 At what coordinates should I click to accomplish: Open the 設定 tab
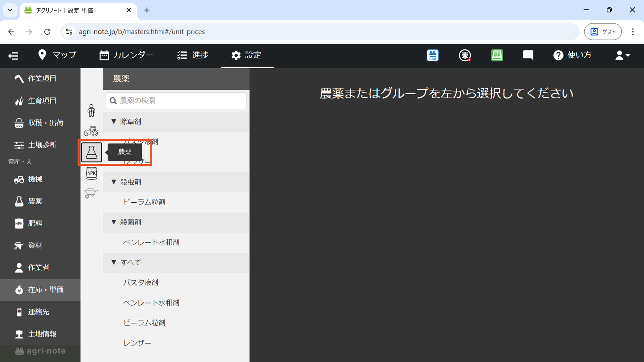point(247,55)
